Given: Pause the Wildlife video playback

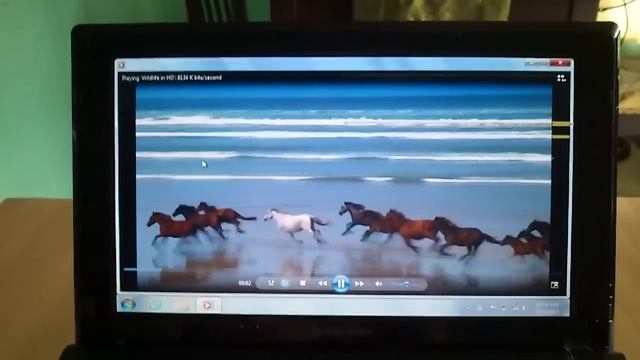Looking at the screenshot, I should tap(341, 283).
